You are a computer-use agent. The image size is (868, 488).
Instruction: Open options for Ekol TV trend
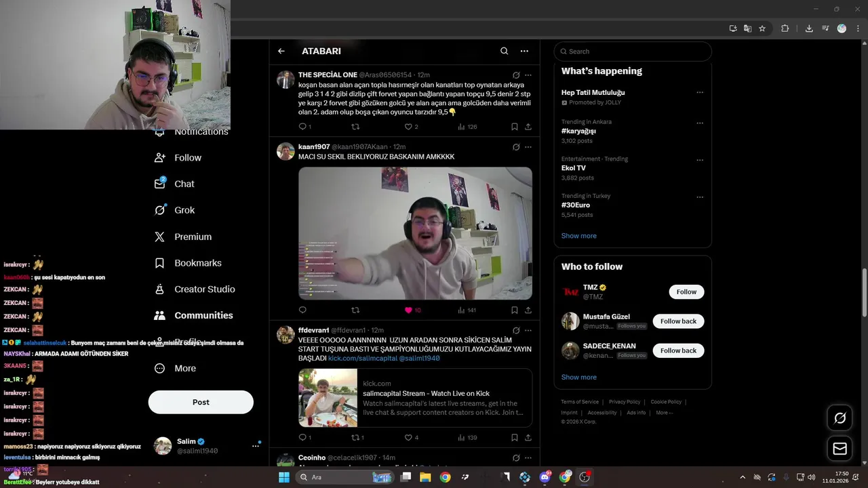coord(700,160)
